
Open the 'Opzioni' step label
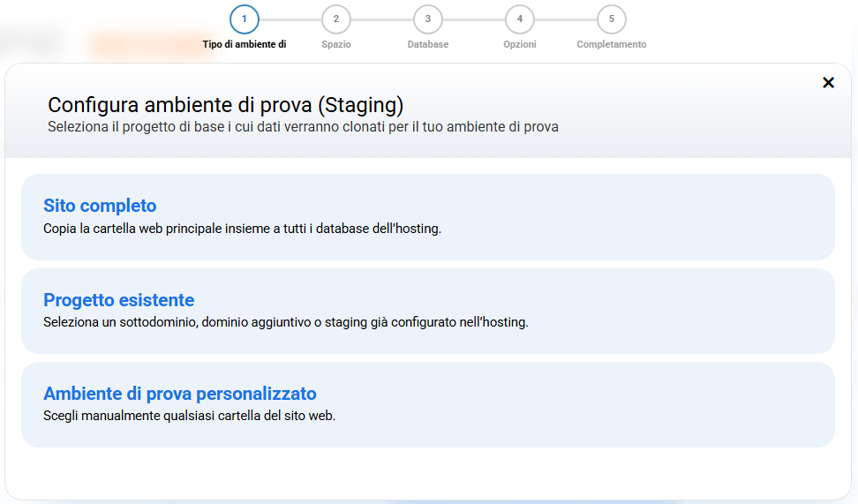click(520, 44)
